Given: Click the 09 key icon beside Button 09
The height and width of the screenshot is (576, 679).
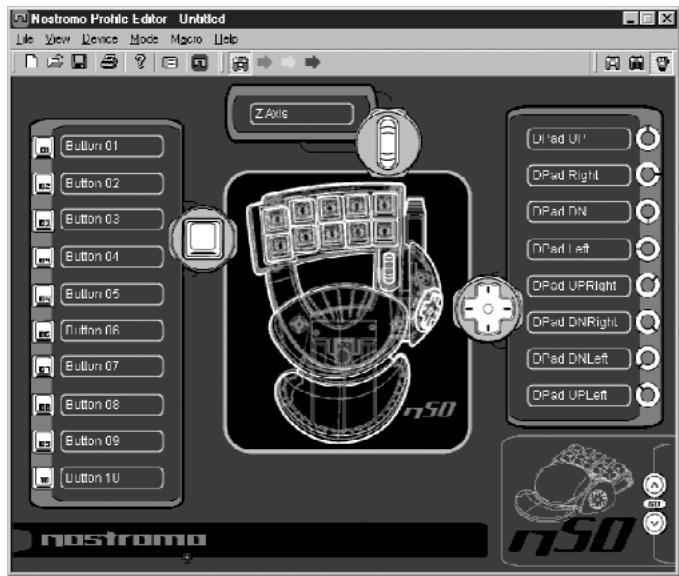Looking at the screenshot, I should coord(43,442).
